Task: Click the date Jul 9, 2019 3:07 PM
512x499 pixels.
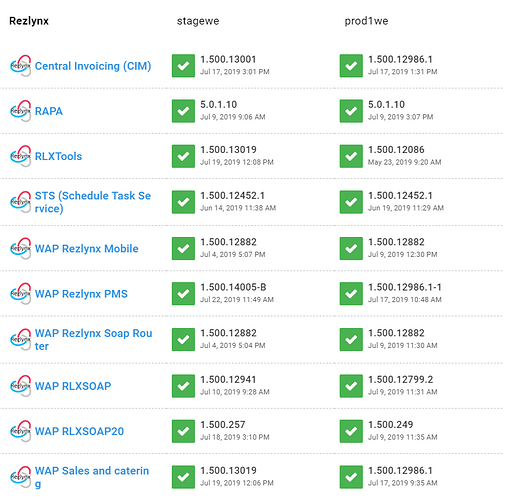Action: click(x=401, y=117)
